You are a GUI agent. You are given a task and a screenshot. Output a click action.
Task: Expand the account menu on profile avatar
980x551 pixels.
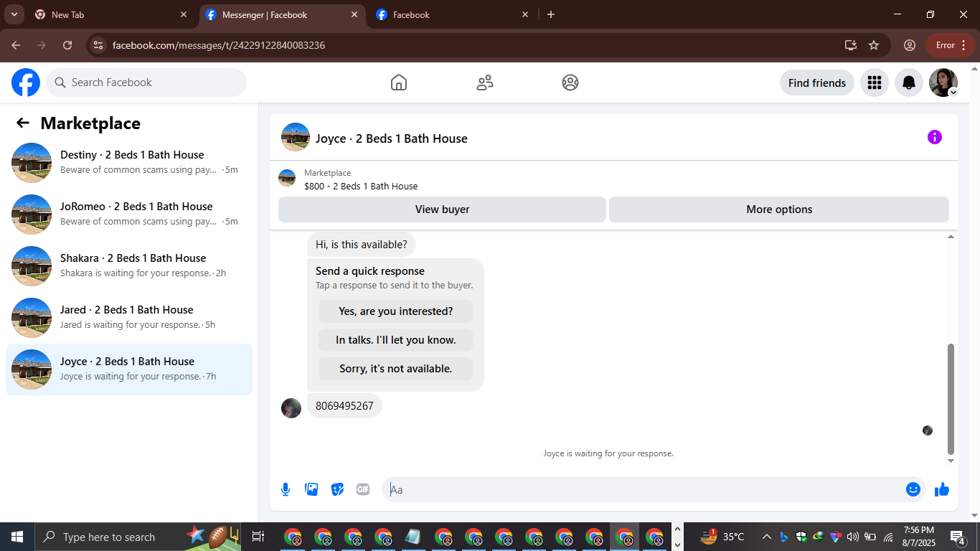953,93
